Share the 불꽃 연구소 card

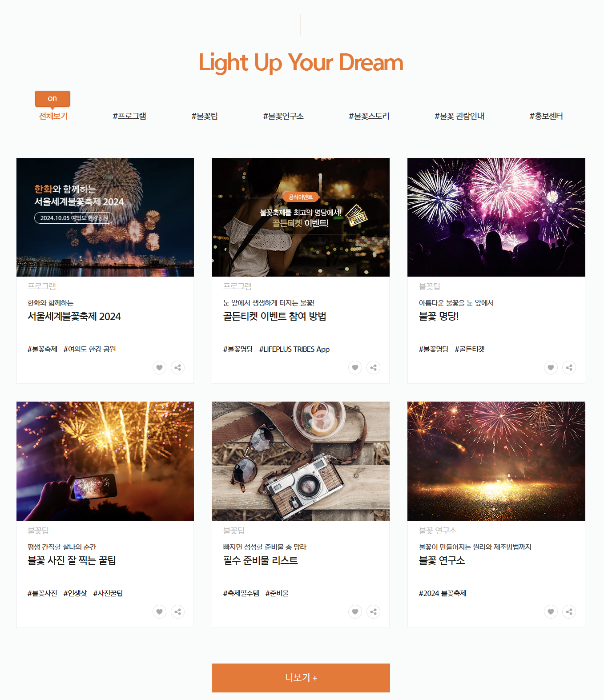coord(569,611)
